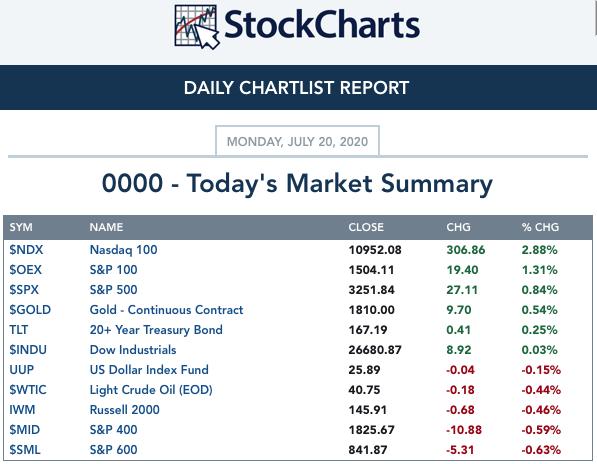Open Gold - Continuous Contract chart
This screenshot has width=597, height=464.
(x=166, y=310)
